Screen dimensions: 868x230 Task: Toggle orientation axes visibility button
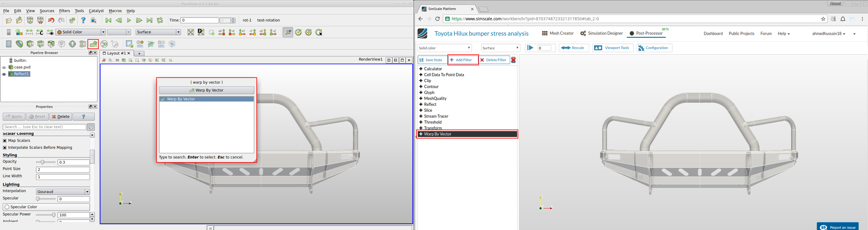point(288,32)
